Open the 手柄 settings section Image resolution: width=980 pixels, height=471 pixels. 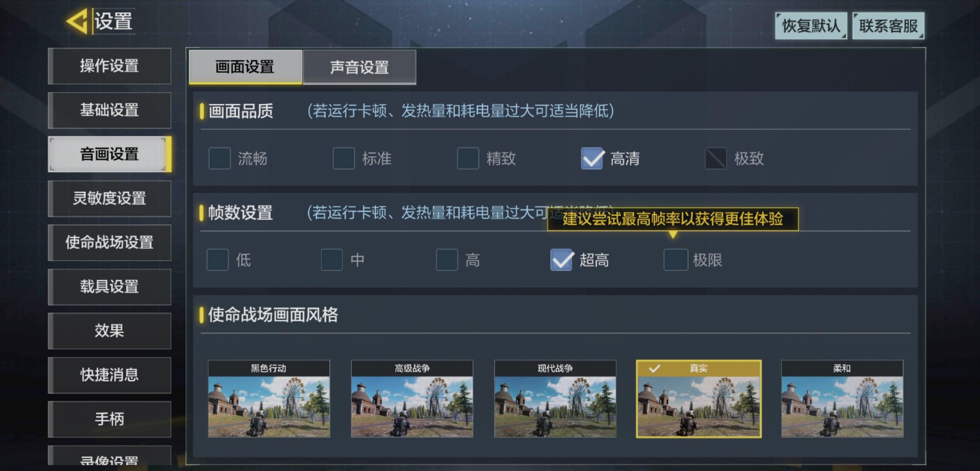(x=109, y=419)
